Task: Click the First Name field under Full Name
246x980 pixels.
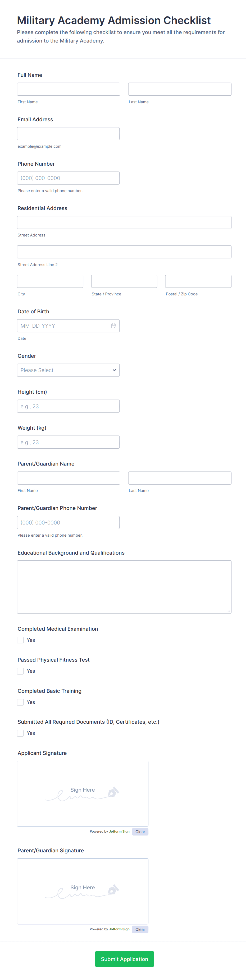Action: point(68,89)
